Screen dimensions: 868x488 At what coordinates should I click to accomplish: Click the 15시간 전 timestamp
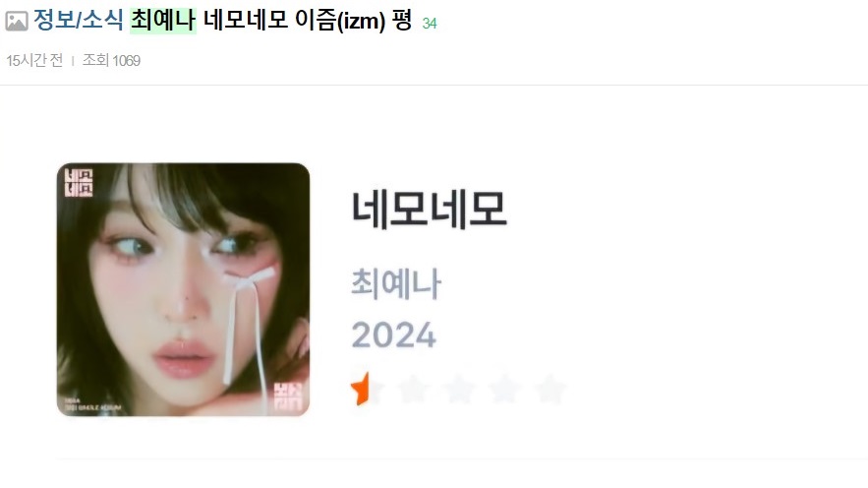(34, 60)
